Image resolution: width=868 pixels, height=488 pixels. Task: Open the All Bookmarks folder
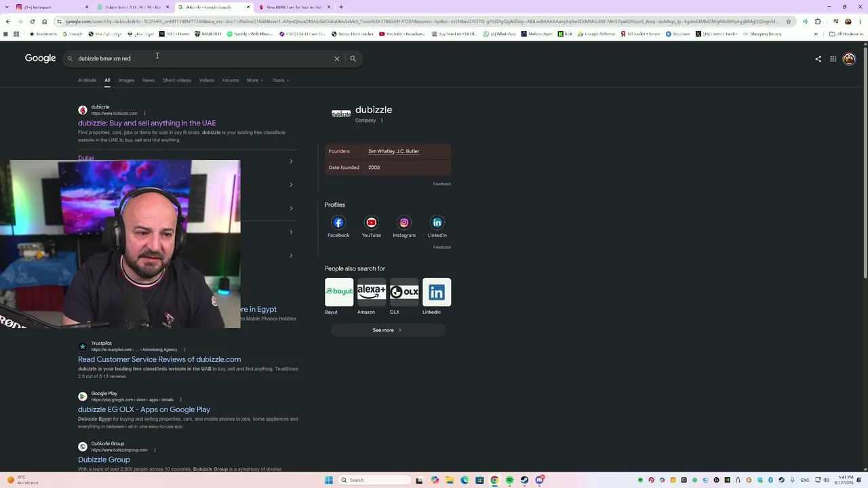tap(846, 34)
